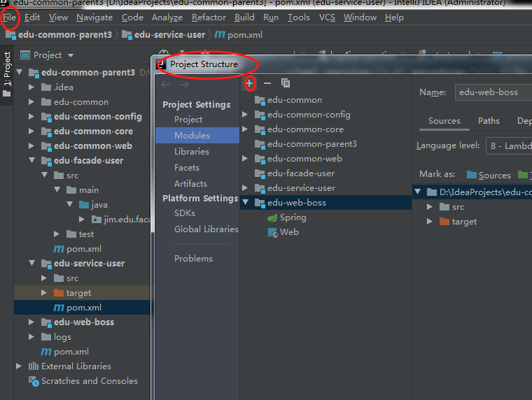The height and width of the screenshot is (400, 532).
Task: Open Facets settings section
Action: click(x=187, y=168)
